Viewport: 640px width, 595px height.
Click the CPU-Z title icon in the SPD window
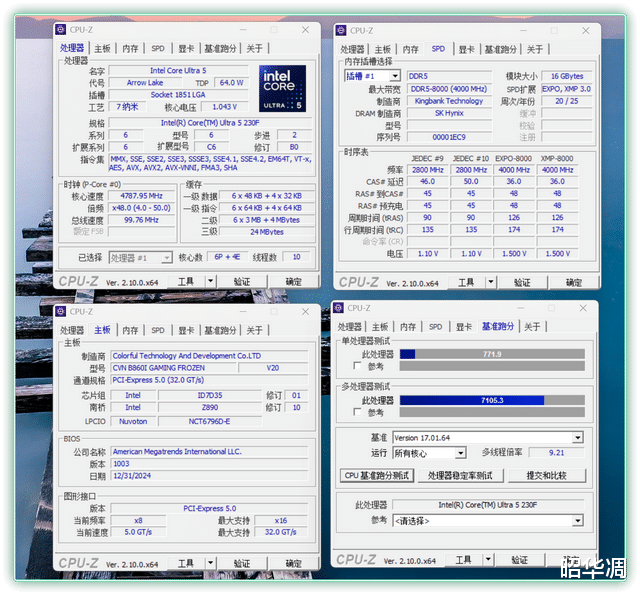coord(342,30)
